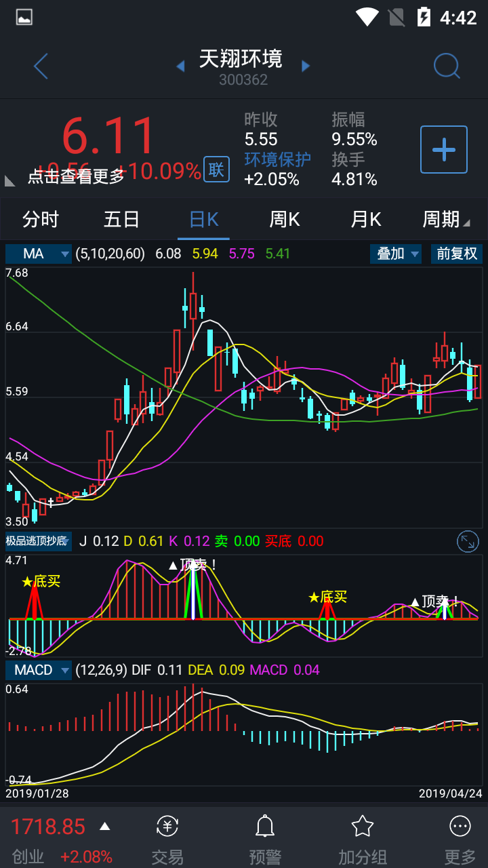
Task: Add stock to watchlist with plus button
Action: pyautogui.click(x=444, y=149)
